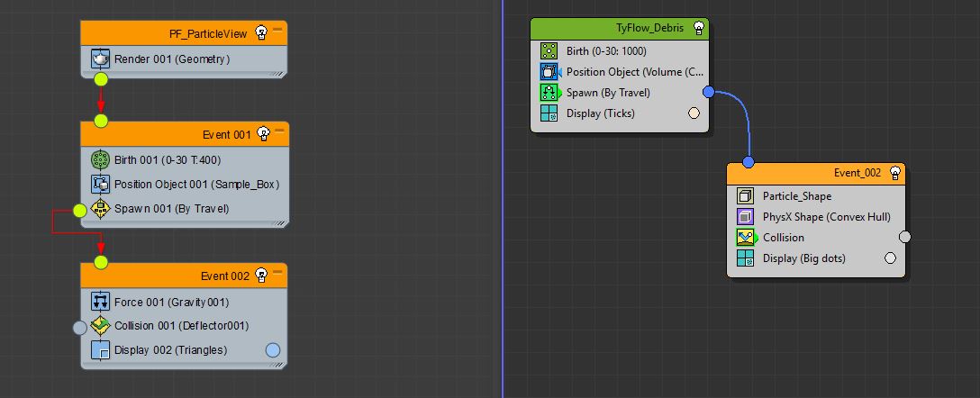Select the Event 001 title bar
Image resolution: width=980 pixels, height=398 pixels.
(x=185, y=134)
